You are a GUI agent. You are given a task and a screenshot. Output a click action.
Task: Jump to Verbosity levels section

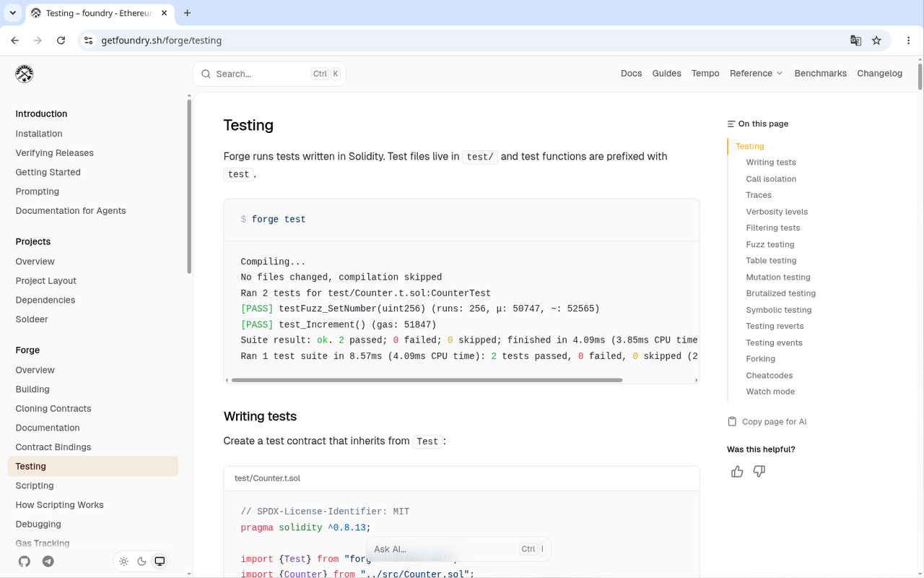tap(777, 212)
